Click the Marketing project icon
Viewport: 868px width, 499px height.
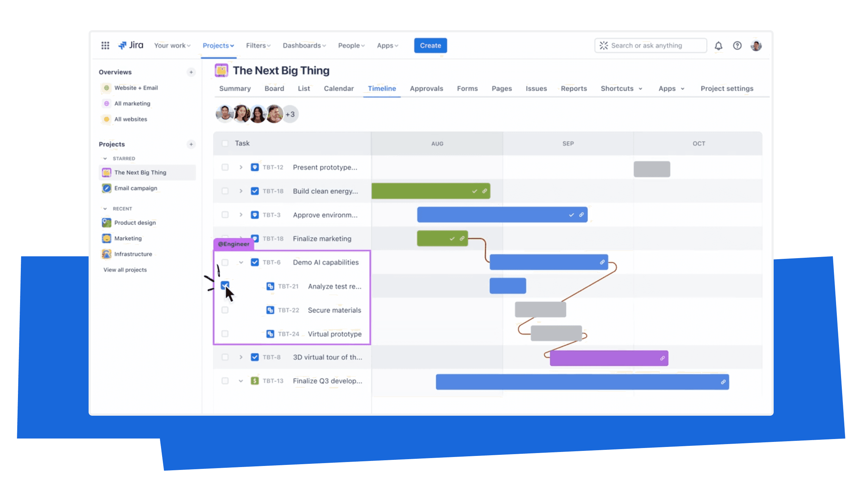[107, 238]
